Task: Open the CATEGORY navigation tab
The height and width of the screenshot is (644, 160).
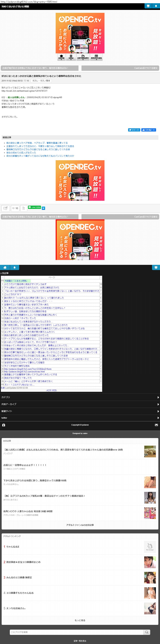Action: [x=83, y=57]
